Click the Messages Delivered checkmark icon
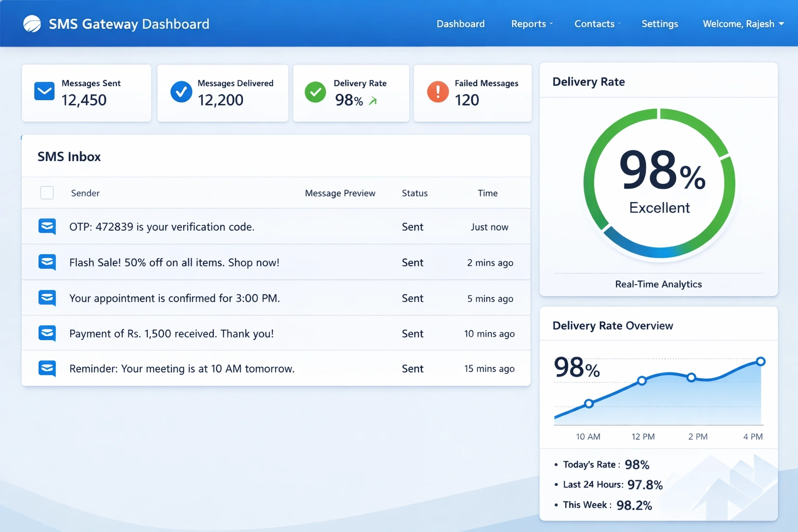798x532 pixels. pos(181,91)
